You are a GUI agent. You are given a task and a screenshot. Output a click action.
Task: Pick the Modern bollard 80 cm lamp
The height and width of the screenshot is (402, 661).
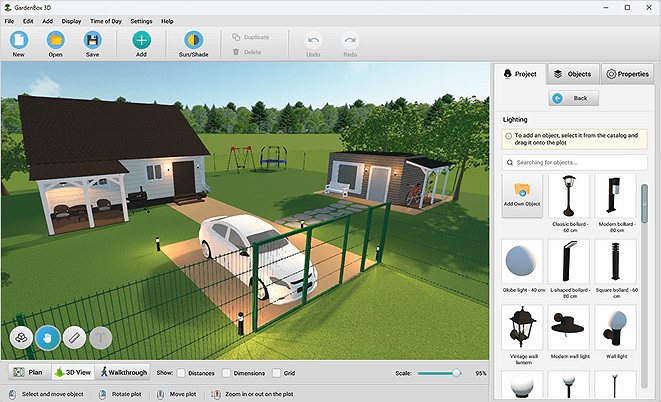tap(615, 196)
